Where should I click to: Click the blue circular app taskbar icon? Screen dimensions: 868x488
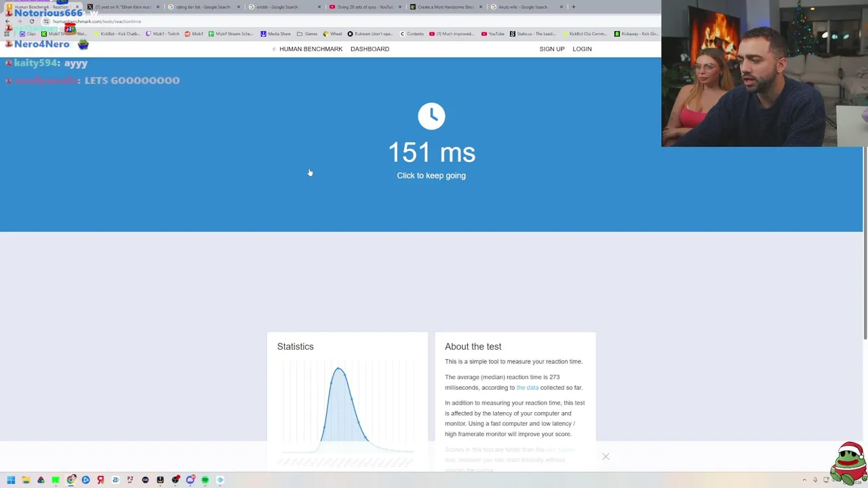coord(85,480)
